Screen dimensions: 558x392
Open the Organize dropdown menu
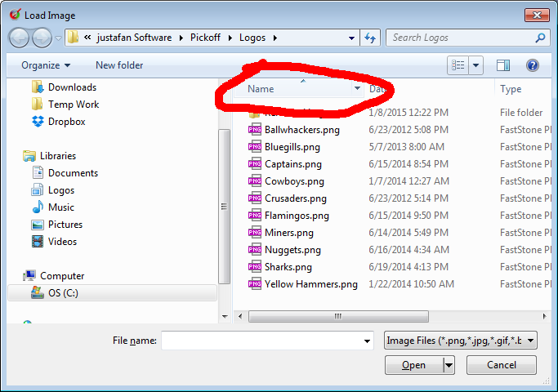(46, 65)
